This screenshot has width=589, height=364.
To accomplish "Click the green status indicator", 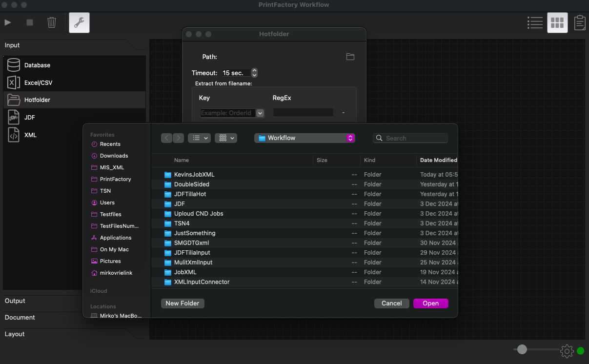I will (580, 350).
